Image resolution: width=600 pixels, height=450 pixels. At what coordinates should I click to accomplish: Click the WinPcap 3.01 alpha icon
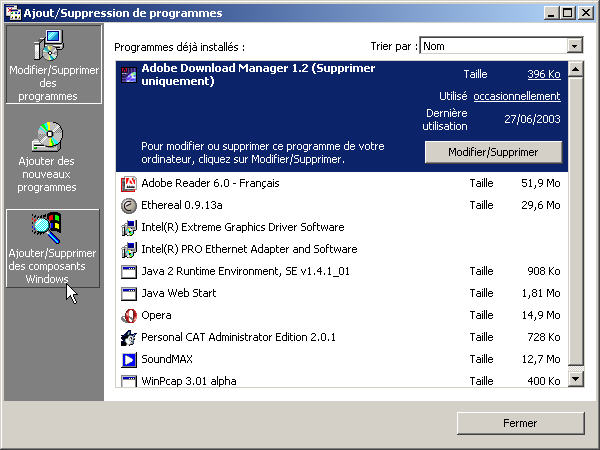pos(129,381)
